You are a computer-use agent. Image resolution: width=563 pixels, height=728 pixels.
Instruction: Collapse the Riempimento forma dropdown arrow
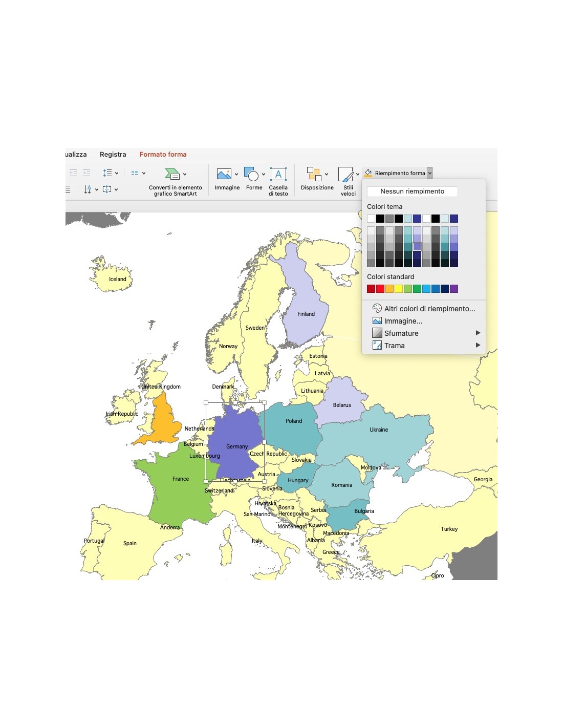click(x=430, y=173)
